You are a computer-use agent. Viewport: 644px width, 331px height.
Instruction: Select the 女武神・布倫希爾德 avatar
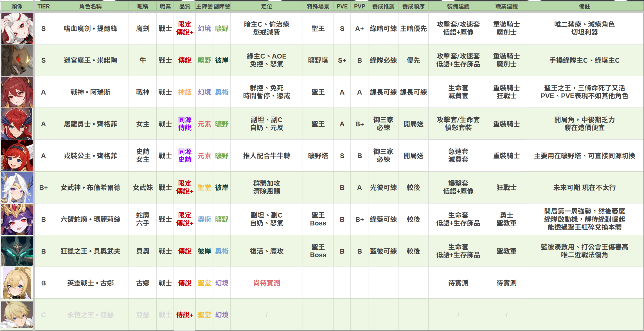point(17,187)
